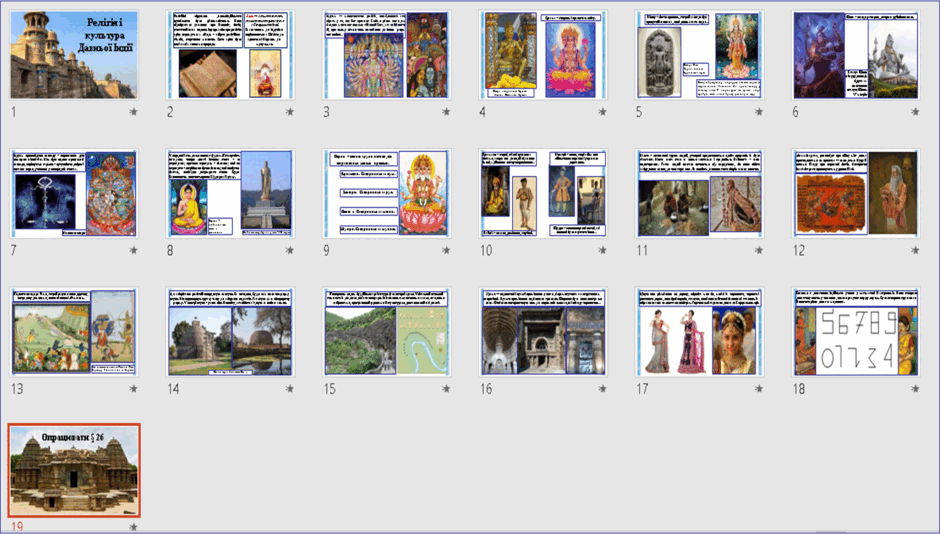Click slide number 18 label
940x534 pixels.
point(799,389)
